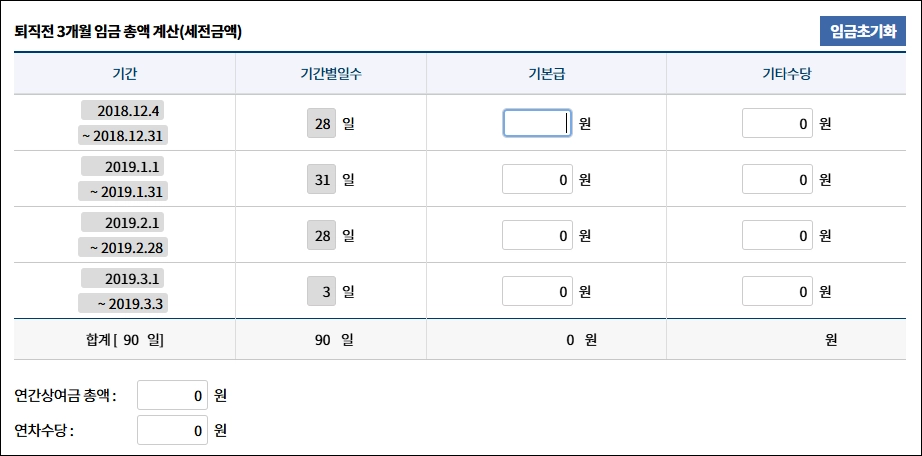Image resolution: width=922 pixels, height=456 pixels.
Task: Click the 기본급 input for January 2019
Action: 537,180
